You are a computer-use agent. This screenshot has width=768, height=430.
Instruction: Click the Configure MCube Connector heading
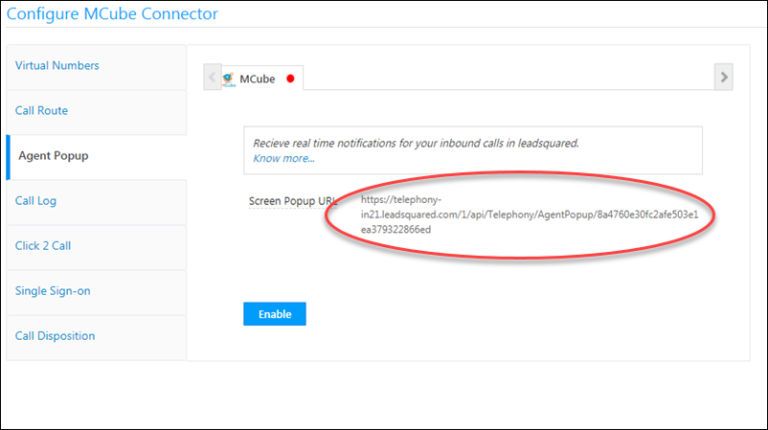tap(112, 14)
